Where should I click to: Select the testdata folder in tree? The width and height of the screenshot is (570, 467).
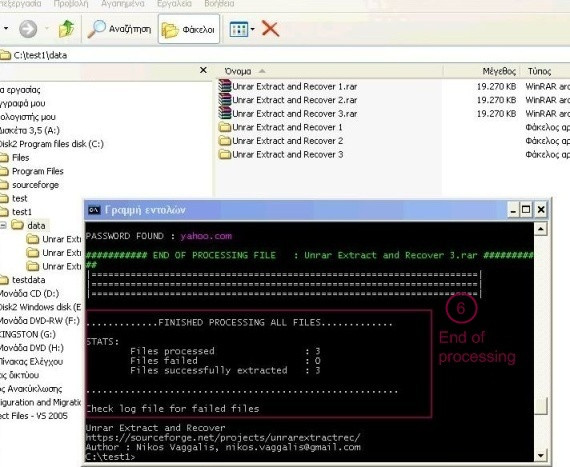28,280
